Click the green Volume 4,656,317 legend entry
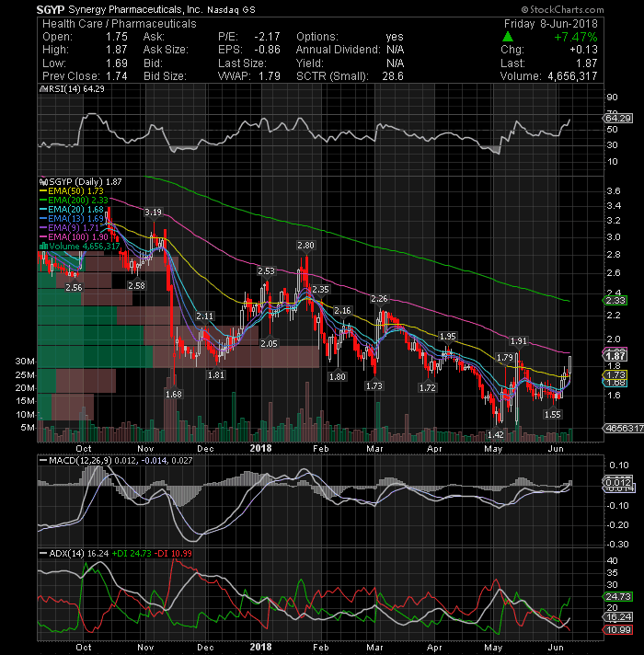Viewport: 644px width, 655px height. [79, 246]
